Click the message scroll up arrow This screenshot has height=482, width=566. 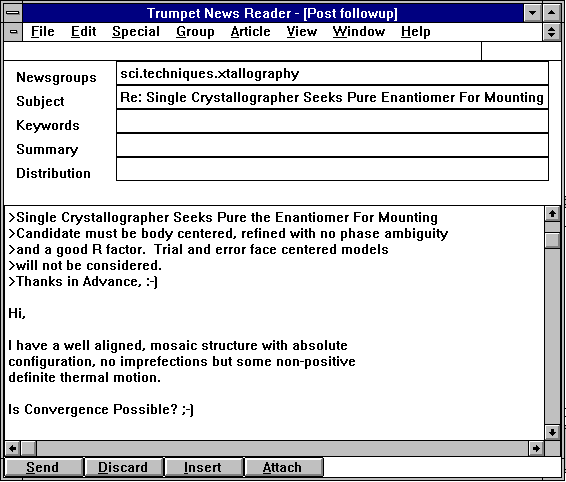pyautogui.click(x=552, y=214)
